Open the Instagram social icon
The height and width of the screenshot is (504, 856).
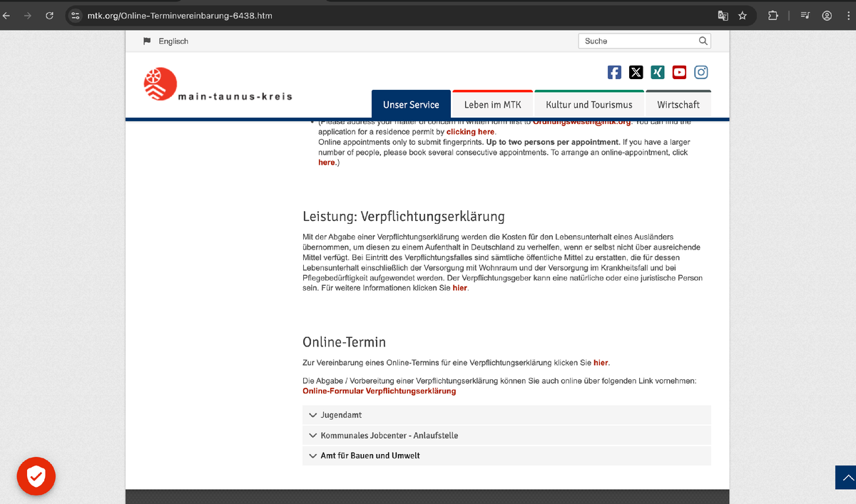tap(701, 72)
